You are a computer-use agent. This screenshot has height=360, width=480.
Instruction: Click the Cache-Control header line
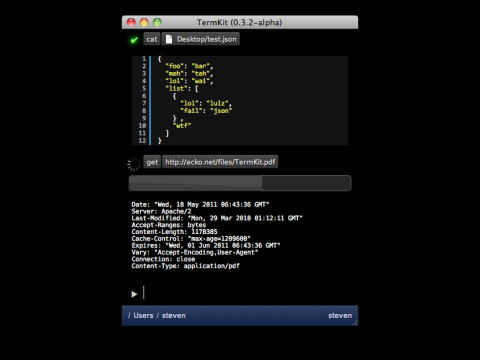pos(191,239)
